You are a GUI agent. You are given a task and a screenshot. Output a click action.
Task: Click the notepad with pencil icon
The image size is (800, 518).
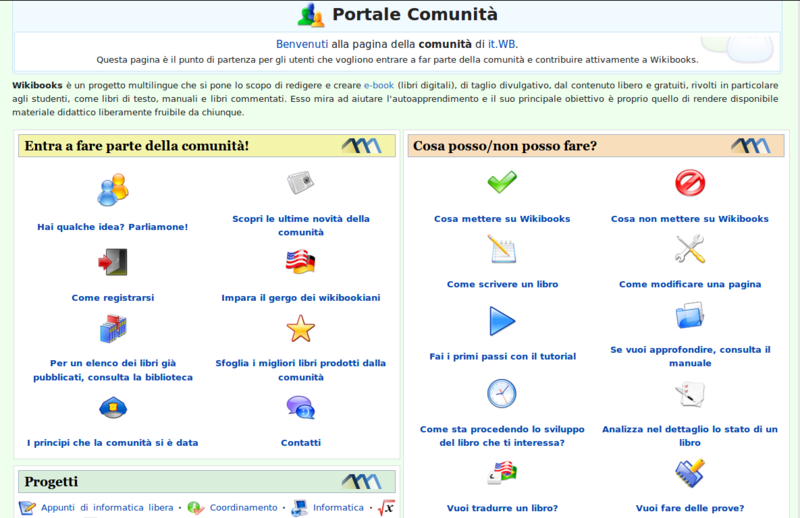[x=502, y=249]
